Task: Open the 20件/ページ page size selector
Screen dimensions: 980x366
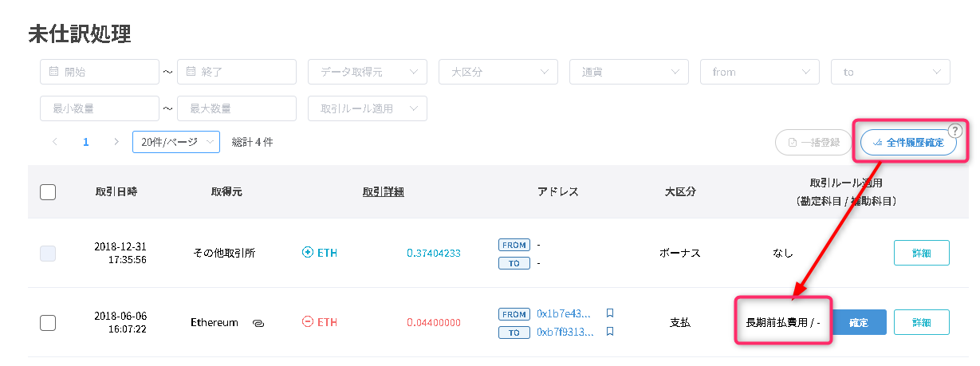Action: click(176, 142)
